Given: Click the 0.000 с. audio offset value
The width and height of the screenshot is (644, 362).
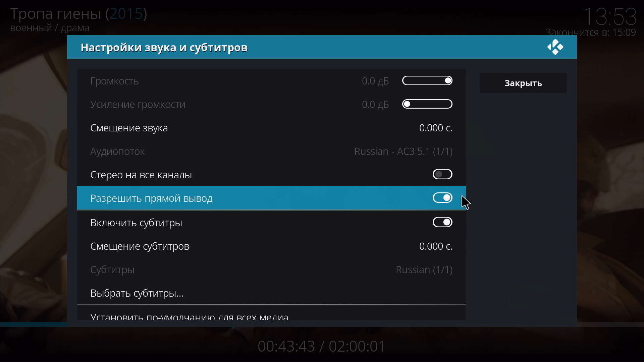Looking at the screenshot, I should point(436,128).
